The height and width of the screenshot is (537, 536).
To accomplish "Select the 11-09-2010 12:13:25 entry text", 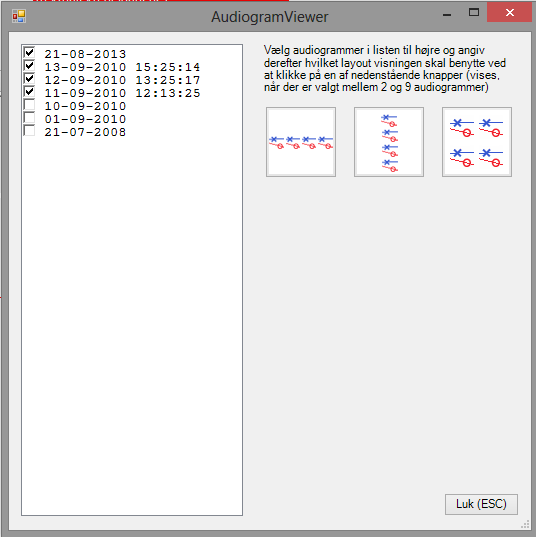I will 122,93.
